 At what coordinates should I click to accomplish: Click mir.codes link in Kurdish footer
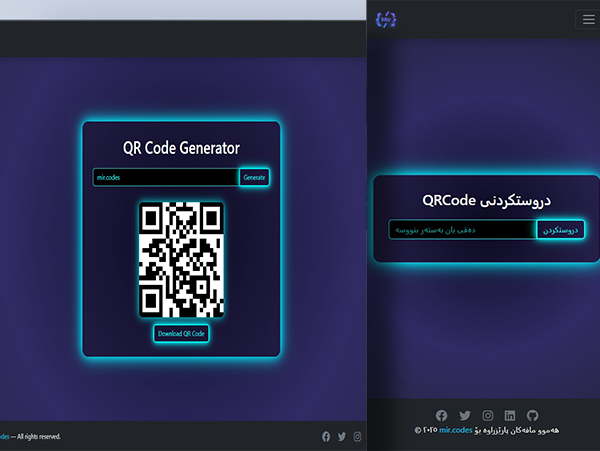pos(455,430)
